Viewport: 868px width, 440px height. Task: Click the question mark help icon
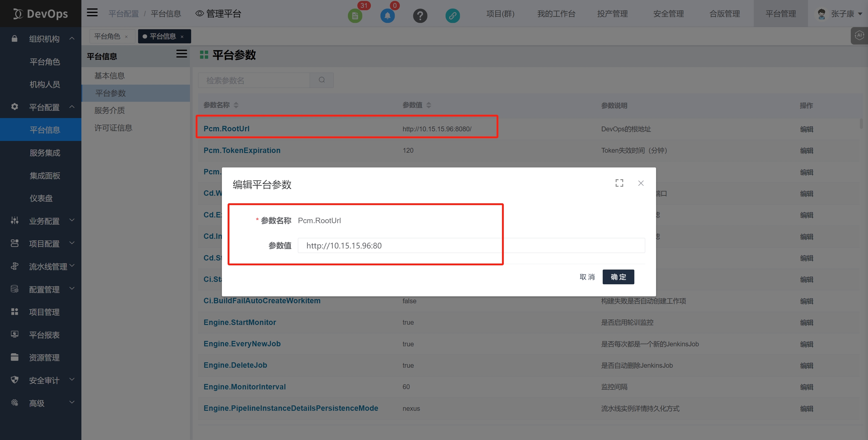420,15
